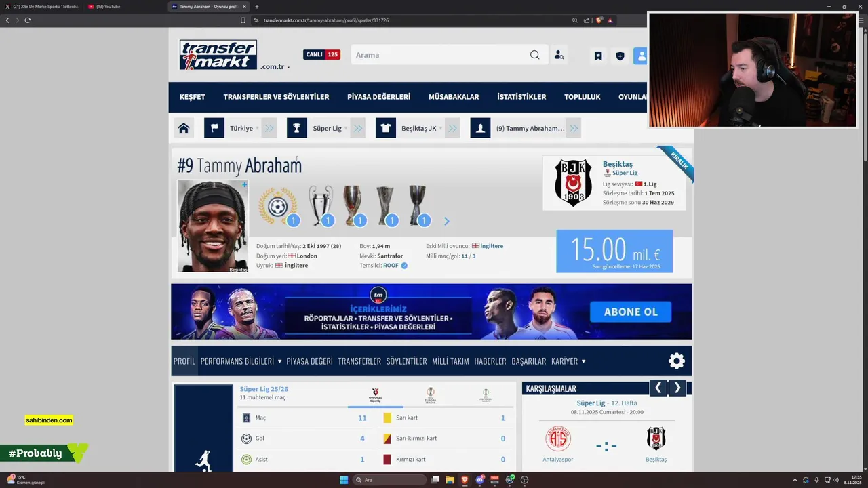Image resolution: width=868 pixels, height=488 pixels.
Task: Click the trophy icon beside Süper Lig
Action: (x=297, y=128)
